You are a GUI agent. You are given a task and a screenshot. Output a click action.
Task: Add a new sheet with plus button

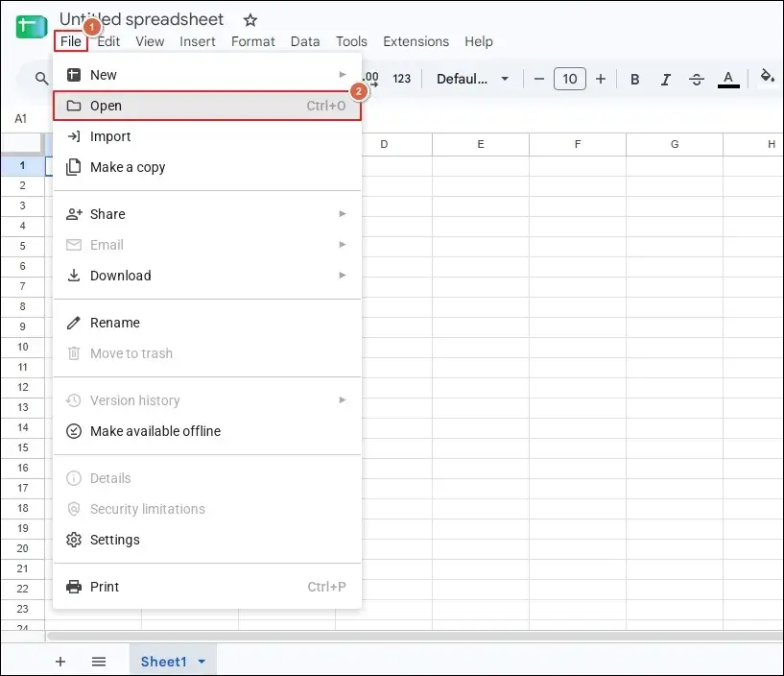(x=60, y=662)
